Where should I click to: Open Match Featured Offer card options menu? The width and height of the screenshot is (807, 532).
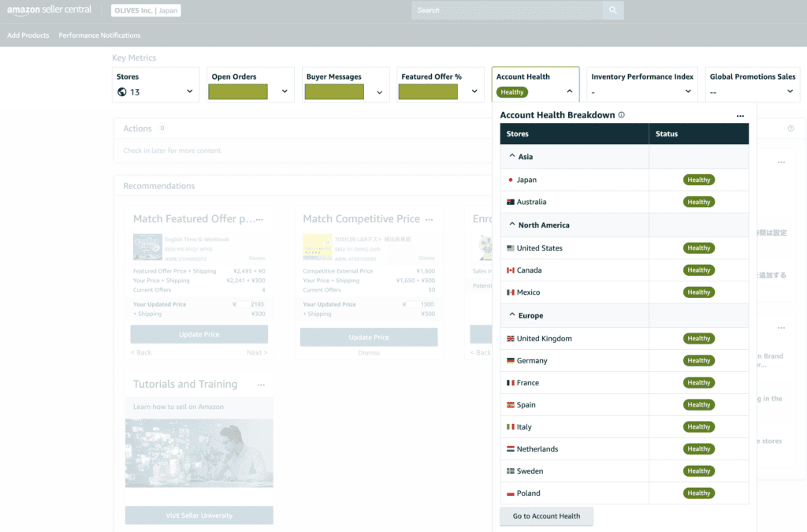point(259,220)
